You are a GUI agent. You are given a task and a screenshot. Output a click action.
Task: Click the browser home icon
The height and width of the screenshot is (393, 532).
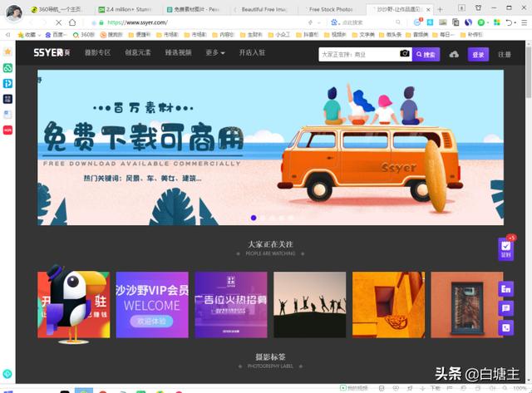click(x=72, y=22)
